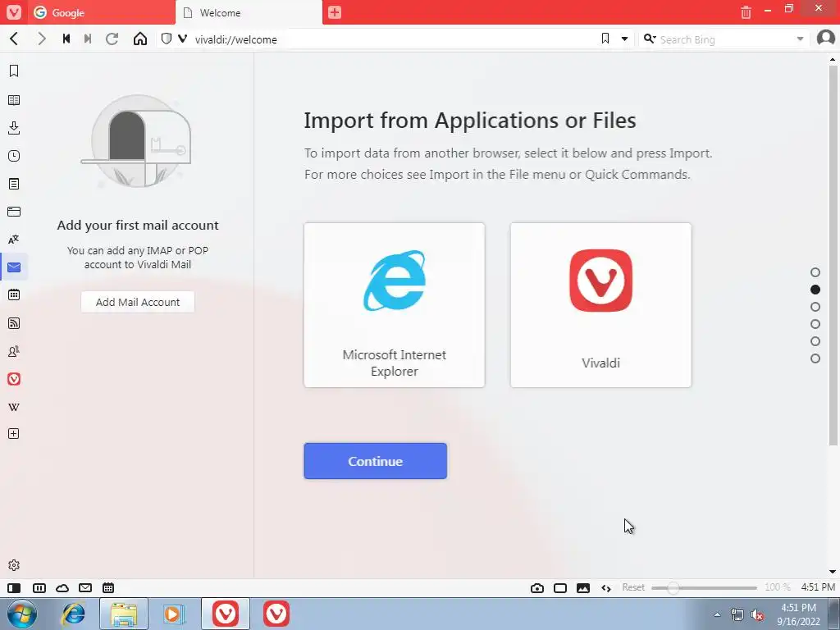840x630 pixels.
Task: Click the Continue button
Action: tap(376, 461)
